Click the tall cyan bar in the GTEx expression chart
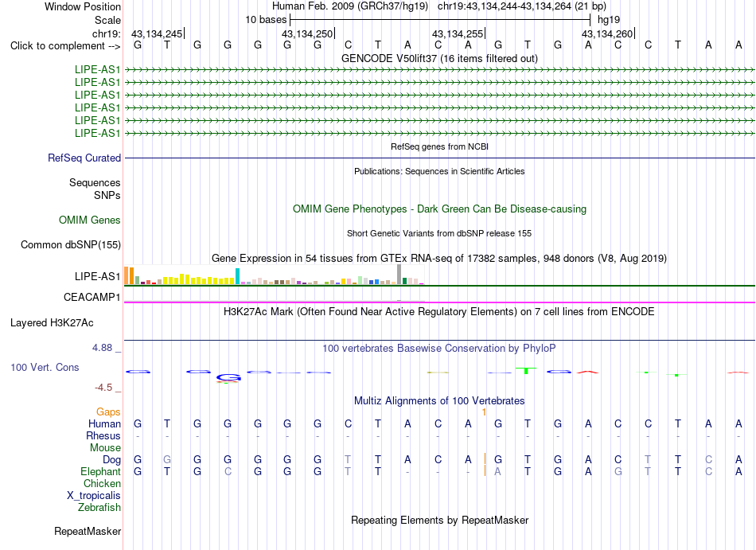Screen dimensions: 756x550 pos(237,276)
